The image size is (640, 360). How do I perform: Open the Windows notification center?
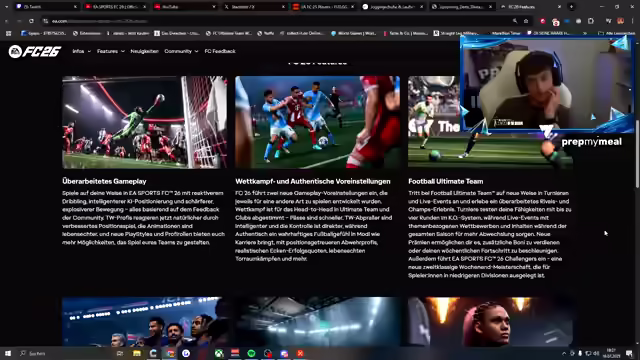(x=629, y=353)
